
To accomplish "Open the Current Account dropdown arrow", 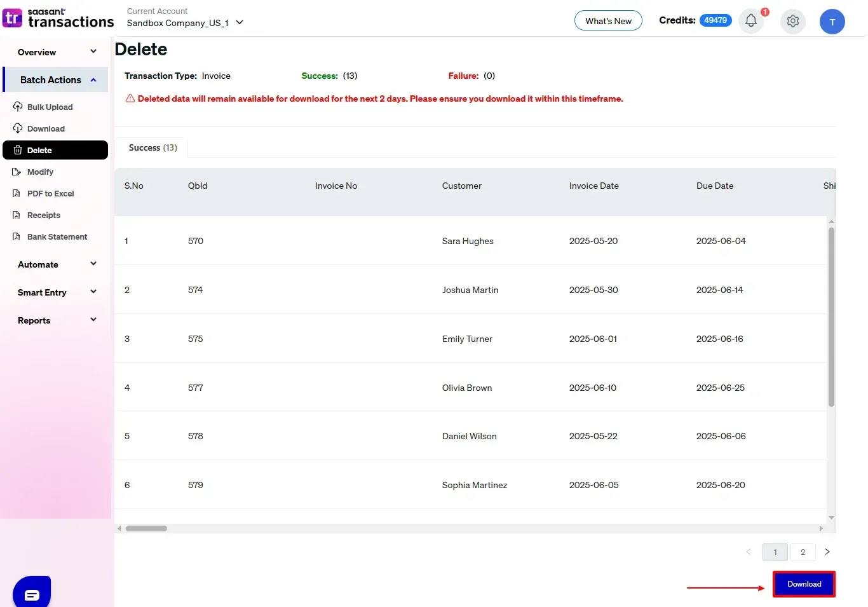I will (240, 22).
